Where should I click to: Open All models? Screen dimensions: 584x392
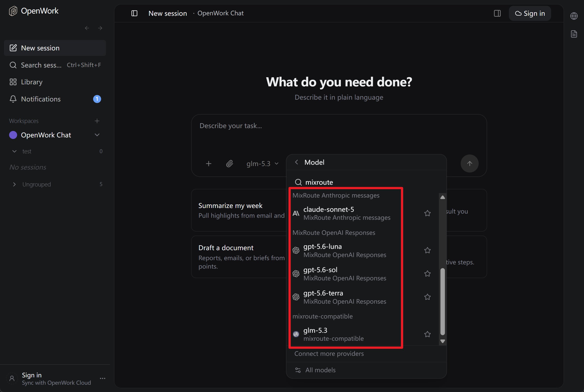point(366,370)
